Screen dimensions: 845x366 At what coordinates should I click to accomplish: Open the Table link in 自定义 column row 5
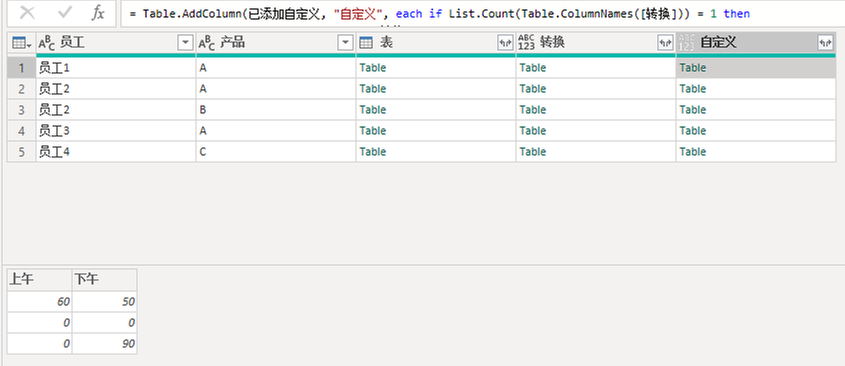click(x=693, y=152)
